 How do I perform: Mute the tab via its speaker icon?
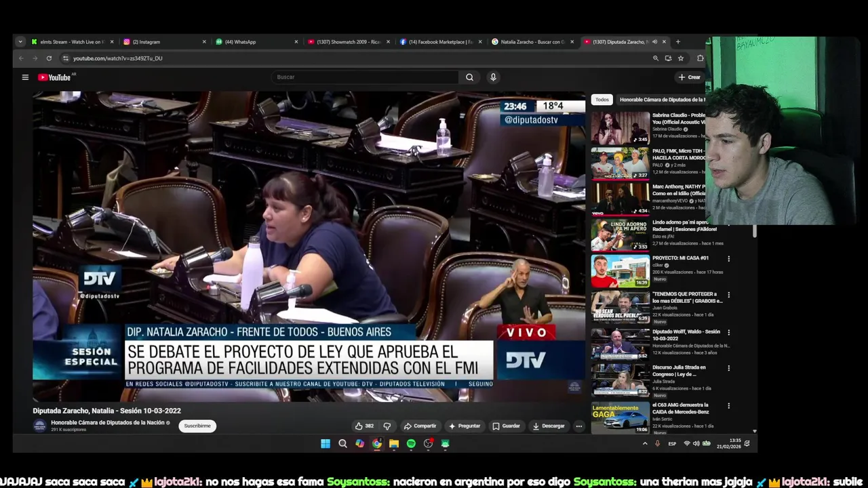[x=654, y=42]
